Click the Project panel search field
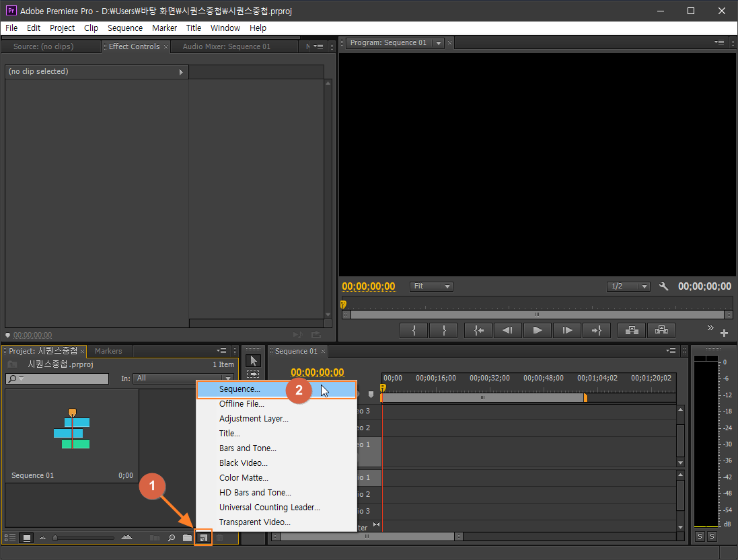 (57, 378)
